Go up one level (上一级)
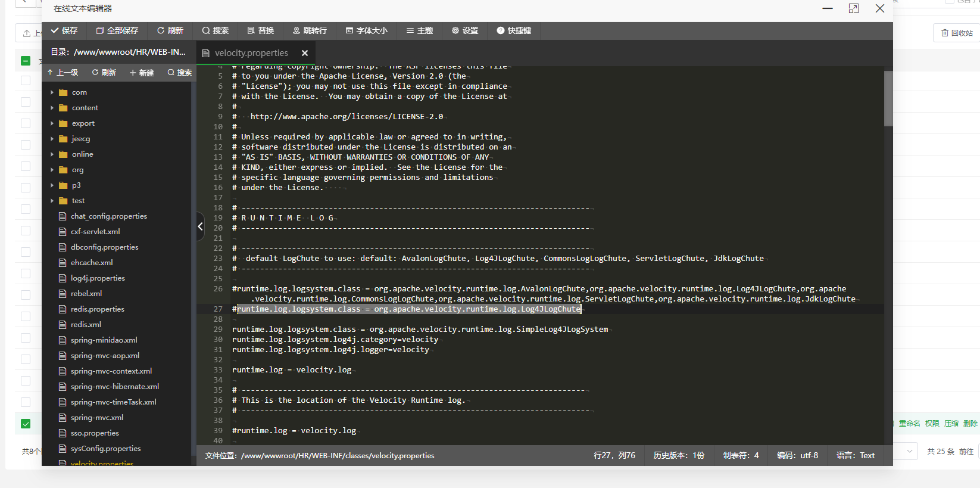 [x=63, y=73]
